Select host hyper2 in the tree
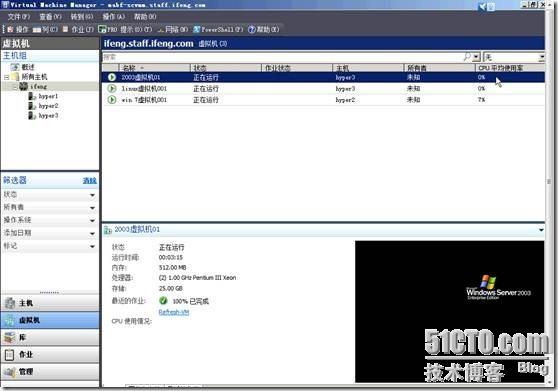Image resolution: width=558 pixels, height=391 pixels. click(x=48, y=106)
